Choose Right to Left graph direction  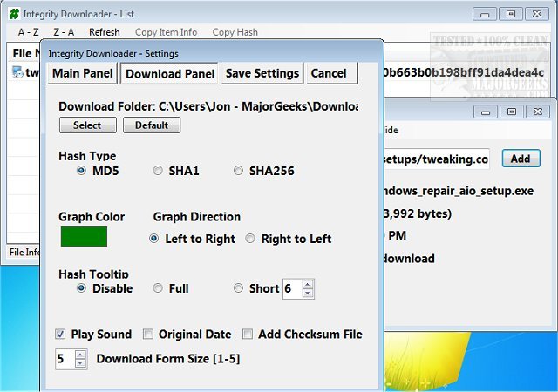pos(250,239)
